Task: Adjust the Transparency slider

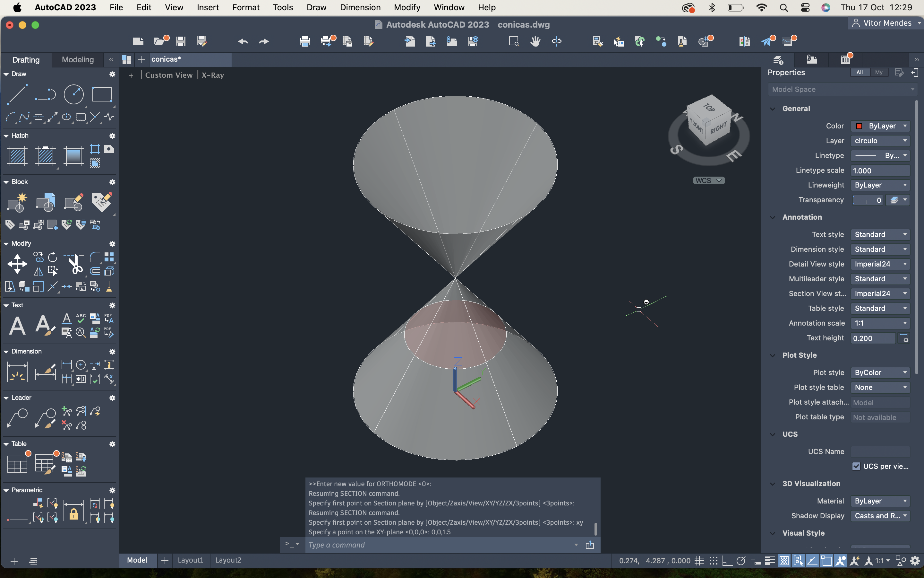Action: [867, 200]
